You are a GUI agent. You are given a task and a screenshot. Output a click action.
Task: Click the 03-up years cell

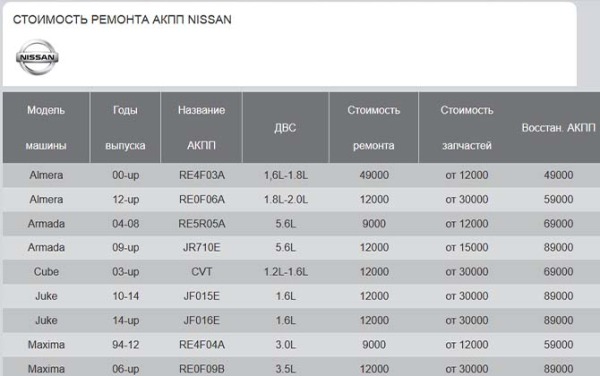[x=126, y=272]
